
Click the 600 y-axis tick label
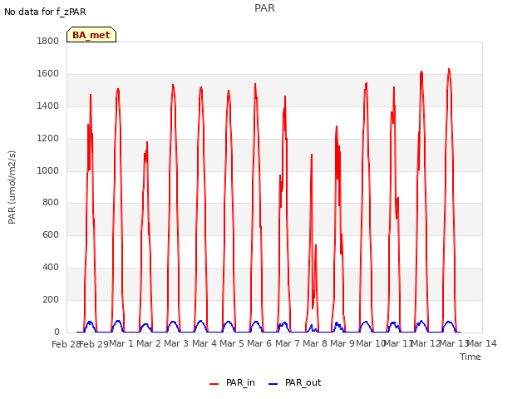pos(51,234)
